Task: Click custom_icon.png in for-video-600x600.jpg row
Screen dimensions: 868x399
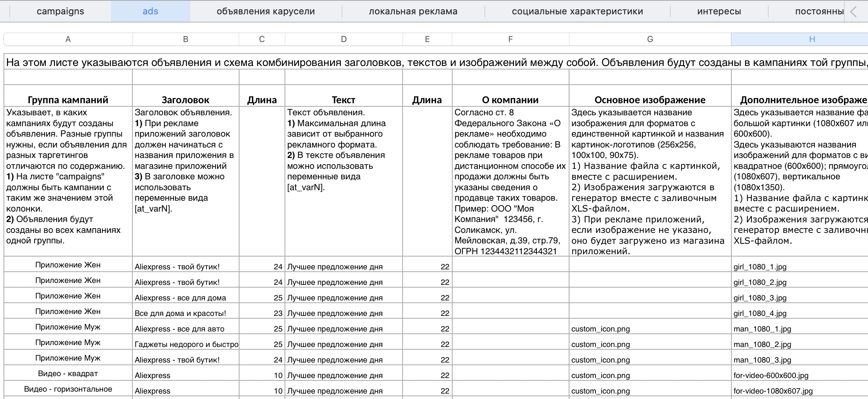Action: point(650,373)
